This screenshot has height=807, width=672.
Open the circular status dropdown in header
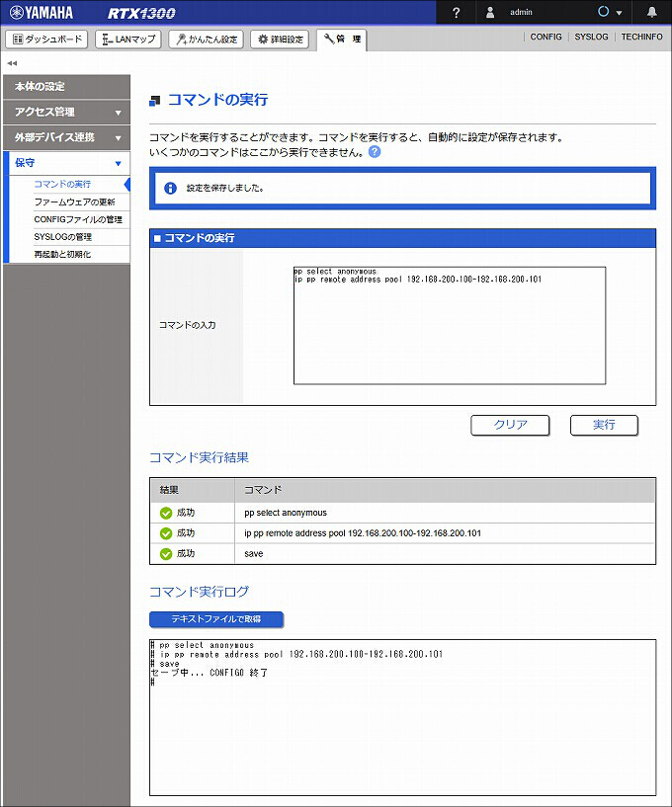click(610, 12)
